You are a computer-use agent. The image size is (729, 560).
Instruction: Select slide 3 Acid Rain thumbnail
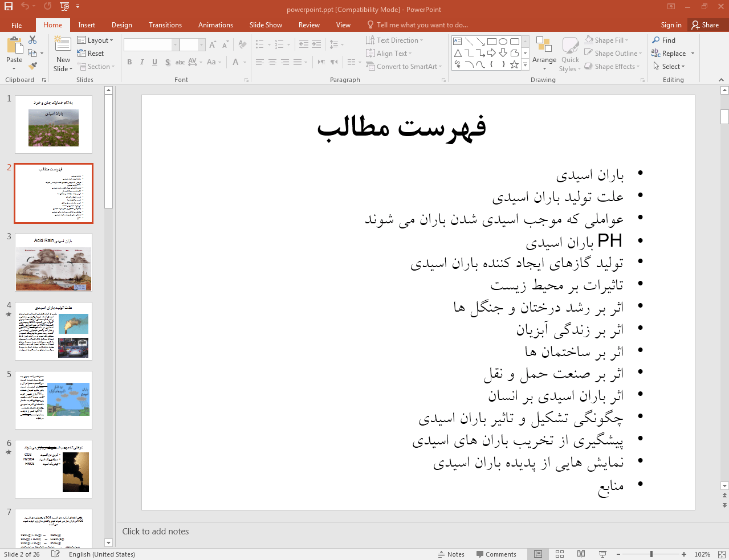(x=54, y=262)
